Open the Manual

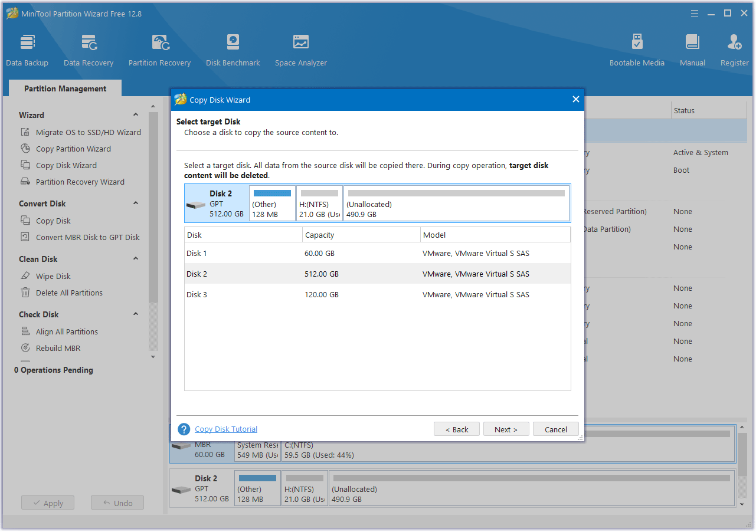coord(692,51)
